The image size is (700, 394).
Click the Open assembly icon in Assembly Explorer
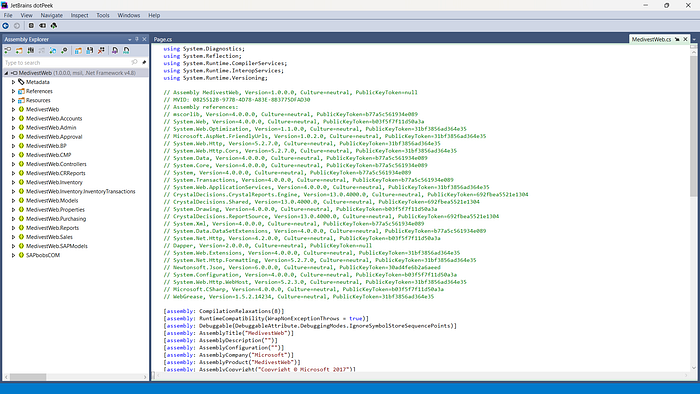(8, 50)
